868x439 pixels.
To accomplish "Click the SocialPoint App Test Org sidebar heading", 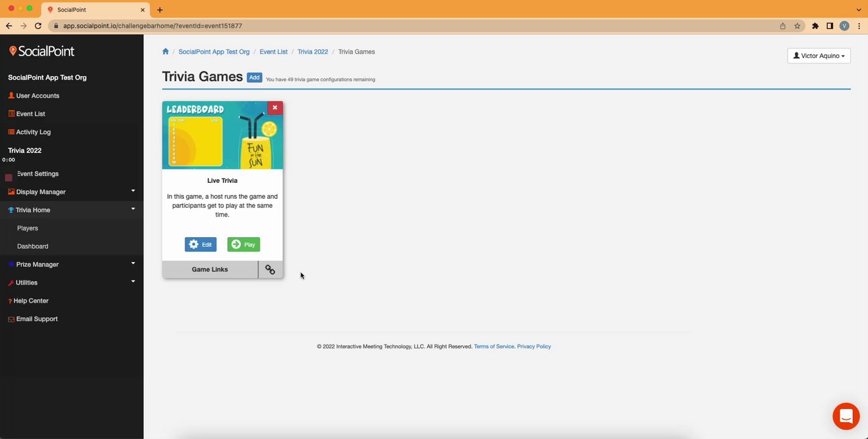I will pyautogui.click(x=47, y=77).
